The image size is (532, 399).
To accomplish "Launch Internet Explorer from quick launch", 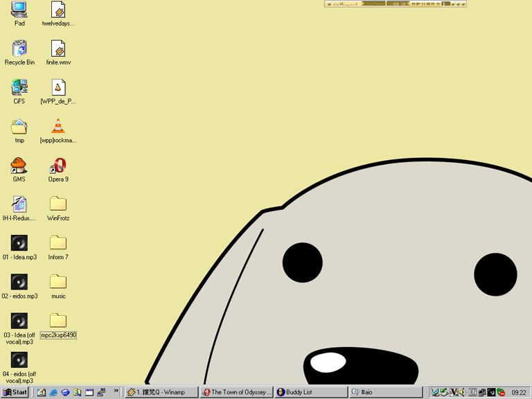I will (53, 392).
